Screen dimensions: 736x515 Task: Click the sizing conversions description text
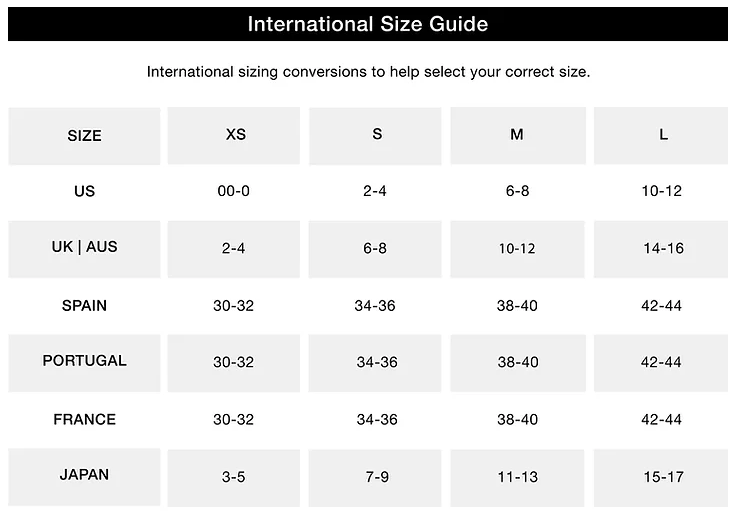pos(368,72)
